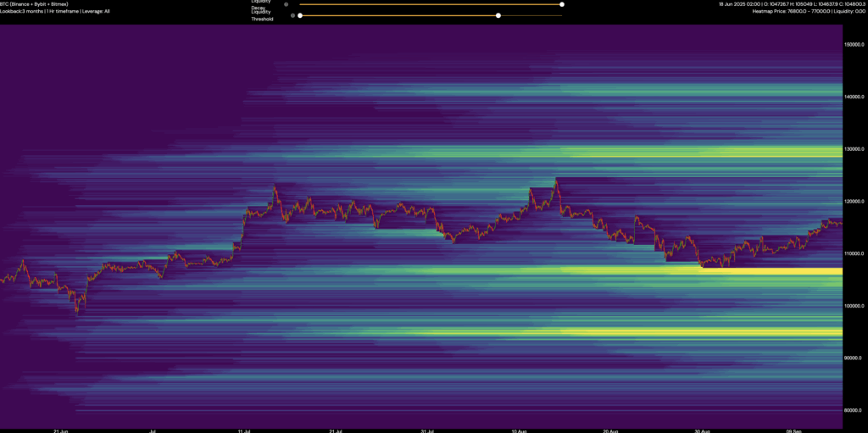This screenshot has width=868, height=433.
Task: Click the 09 Sep date label
Action: point(793,430)
